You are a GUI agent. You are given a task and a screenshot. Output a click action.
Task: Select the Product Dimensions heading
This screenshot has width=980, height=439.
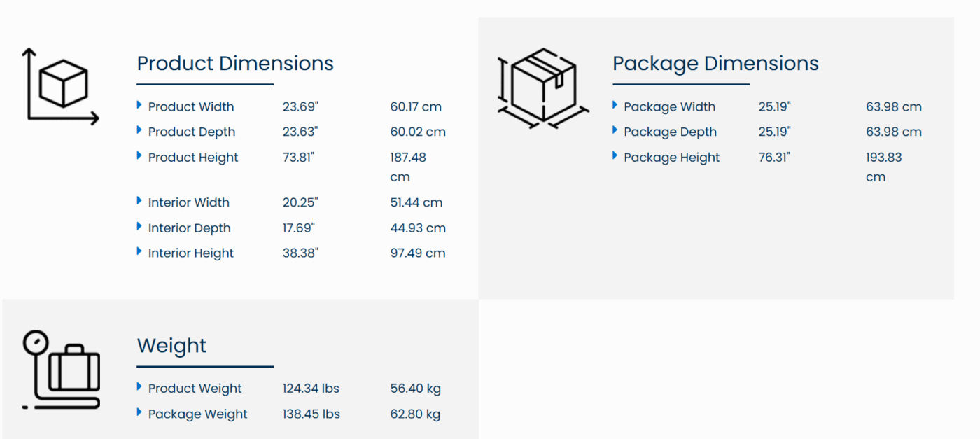click(235, 64)
